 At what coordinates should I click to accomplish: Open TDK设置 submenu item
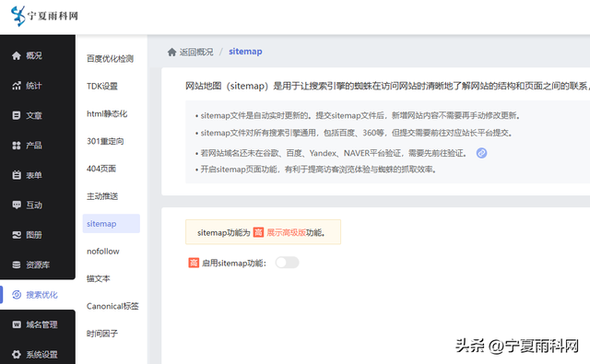point(102,86)
